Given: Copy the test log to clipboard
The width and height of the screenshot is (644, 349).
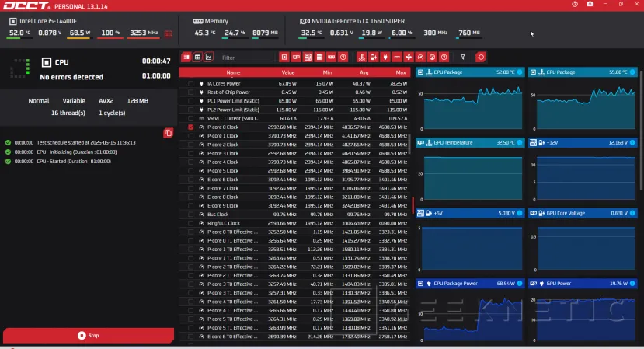Looking at the screenshot, I should tap(168, 133).
